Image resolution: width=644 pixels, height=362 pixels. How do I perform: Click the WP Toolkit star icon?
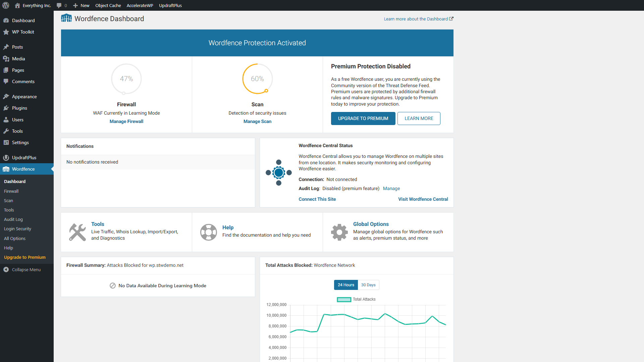(6, 32)
